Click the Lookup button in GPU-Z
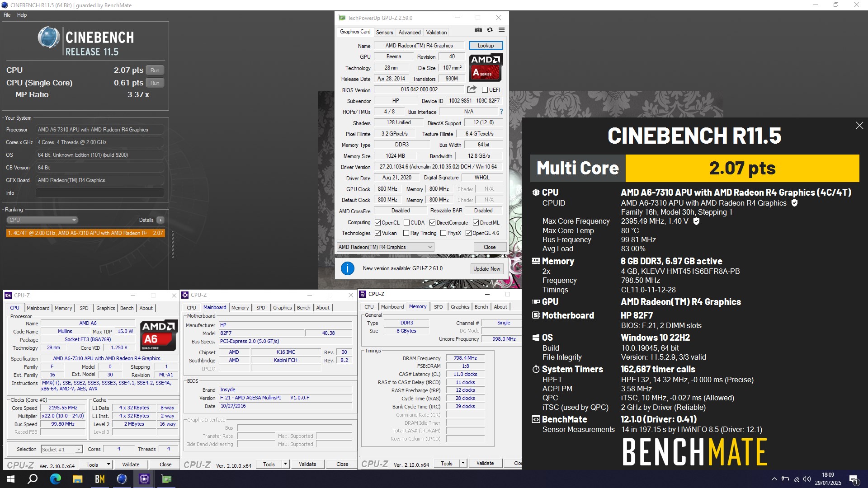This screenshot has height=488, width=868. coord(486,46)
